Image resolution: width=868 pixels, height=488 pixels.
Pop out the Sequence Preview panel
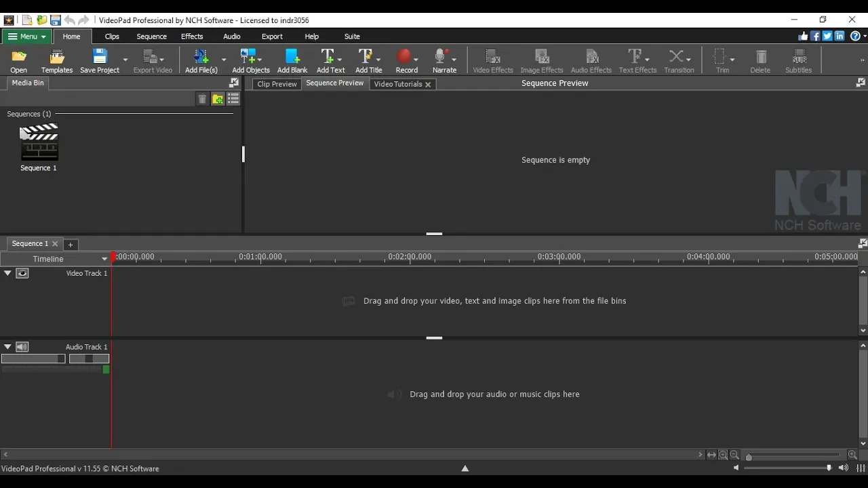pyautogui.click(x=861, y=83)
